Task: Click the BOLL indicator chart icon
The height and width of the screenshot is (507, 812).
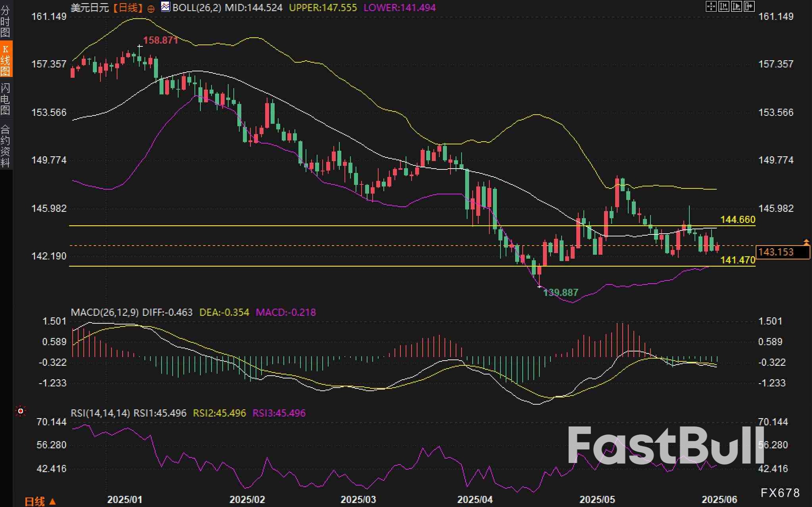Action: [x=165, y=7]
